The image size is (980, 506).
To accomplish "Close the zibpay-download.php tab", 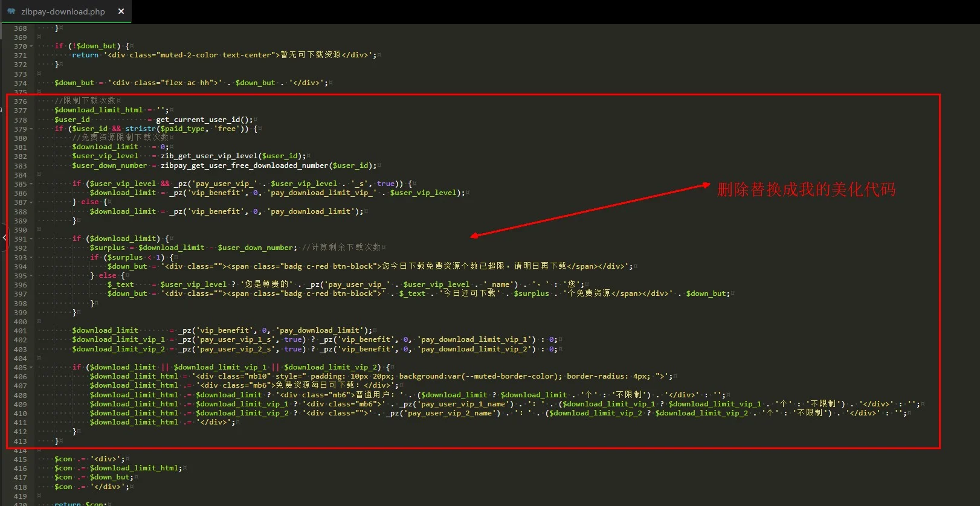I will click(x=121, y=11).
